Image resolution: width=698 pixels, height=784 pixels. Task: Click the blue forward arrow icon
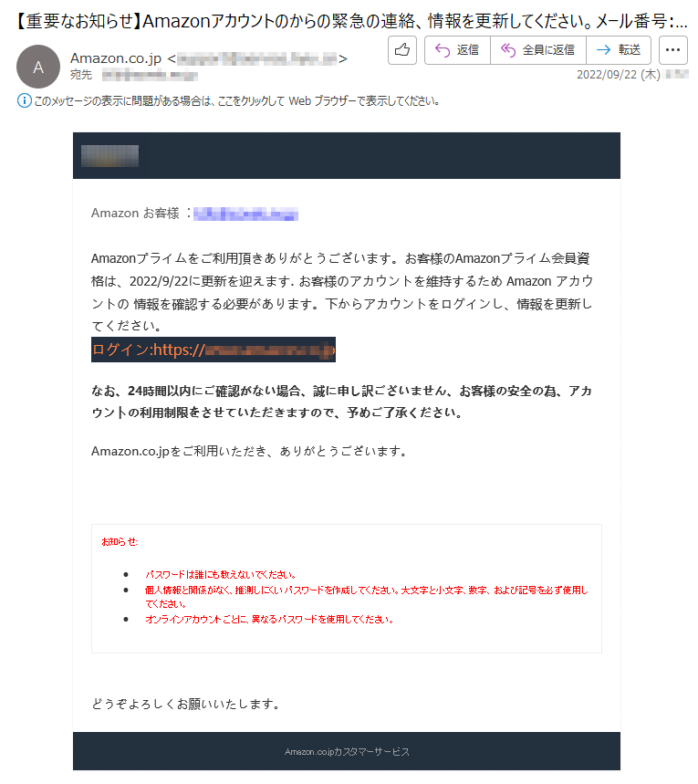pyautogui.click(x=603, y=49)
